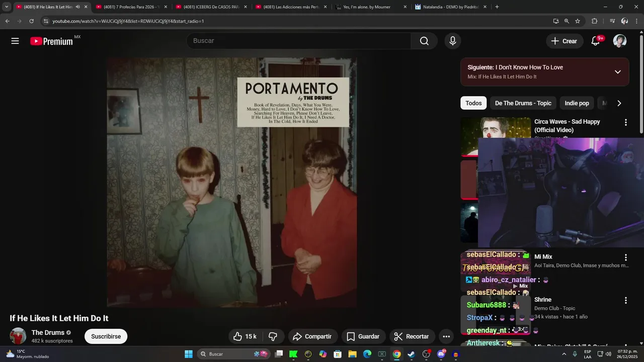The width and height of the screenshot is (644, 362).
Task: Open Discord from taskbar
Action: click(441, 354)
